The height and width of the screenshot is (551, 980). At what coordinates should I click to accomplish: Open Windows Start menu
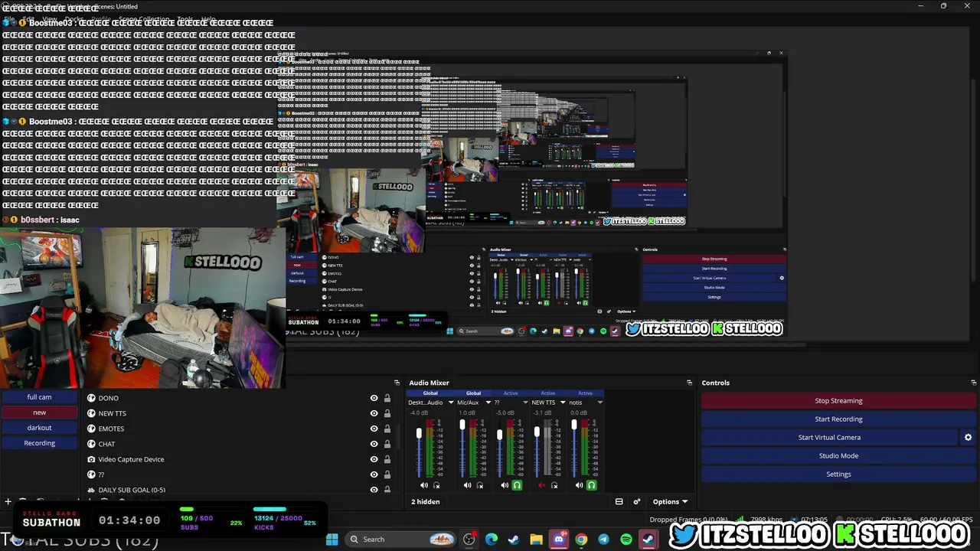click(332, 540)
